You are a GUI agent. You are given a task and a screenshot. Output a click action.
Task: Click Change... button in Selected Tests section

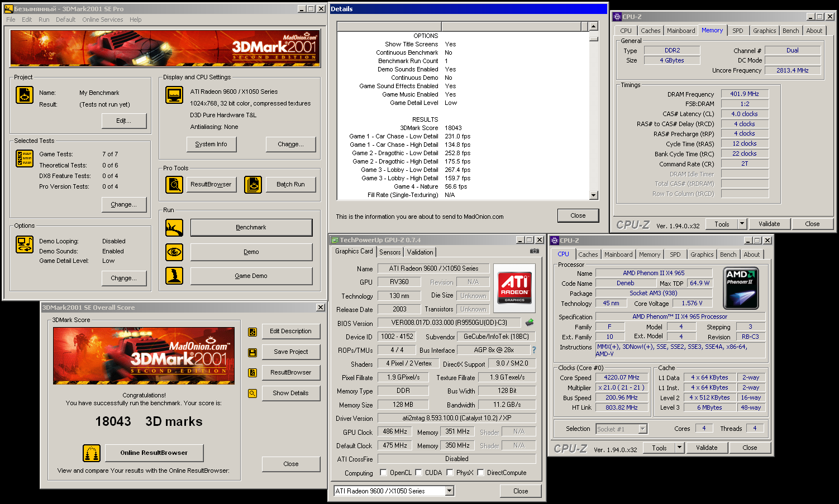coord(124,204)
